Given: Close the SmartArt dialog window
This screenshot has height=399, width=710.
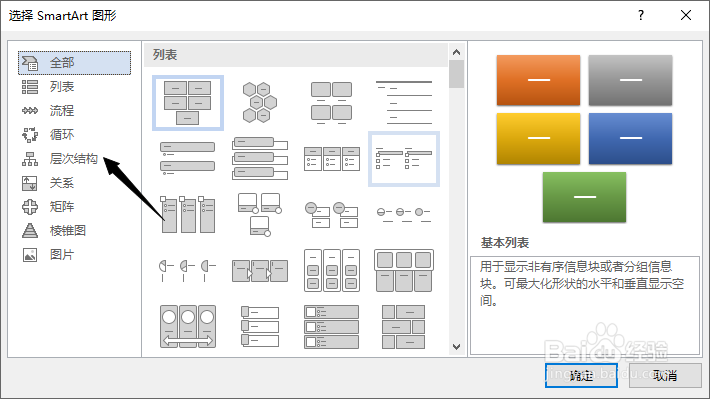Looking at the screenshot, I should pyautogui.click(x=686, y=15).
